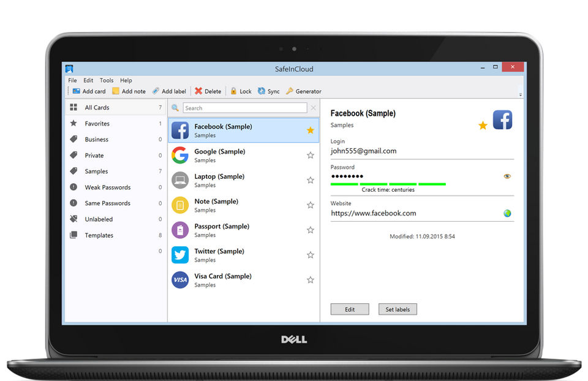Click the Facebook logo in the card list

tap(180, 130)
